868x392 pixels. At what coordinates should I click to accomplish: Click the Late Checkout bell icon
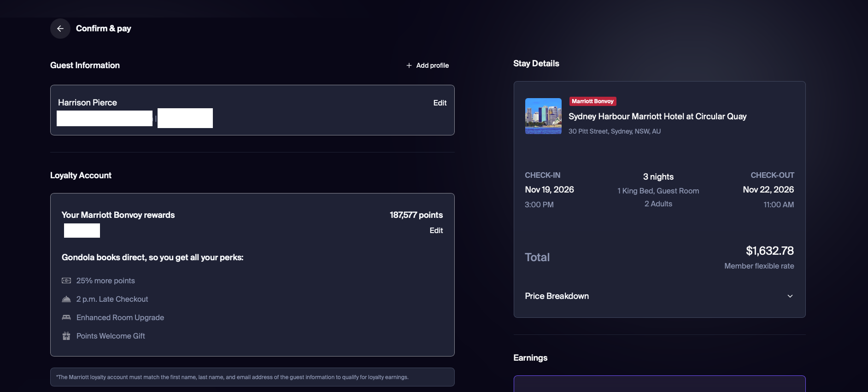[x=66, y=299]
